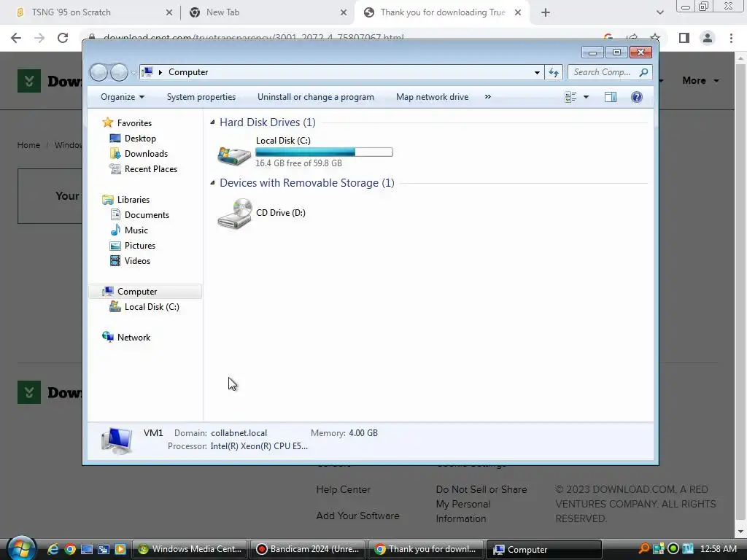This screenshot has height=560, width=747.
Task: Click the Explorer back navigation button
Action: (98, 72)
